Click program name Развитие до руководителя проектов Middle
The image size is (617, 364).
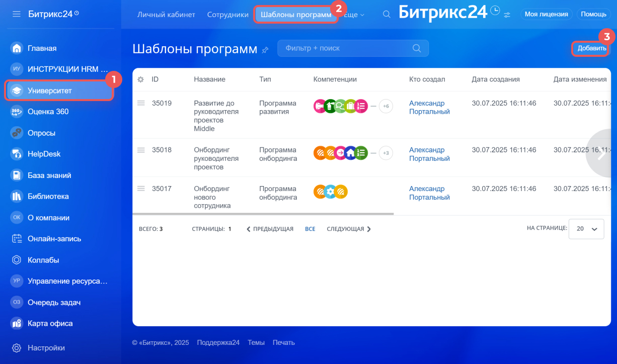(216, 116)
